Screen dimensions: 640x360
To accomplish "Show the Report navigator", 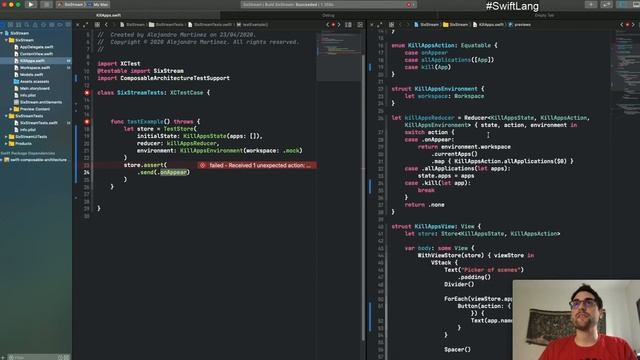I will (68, 24).
